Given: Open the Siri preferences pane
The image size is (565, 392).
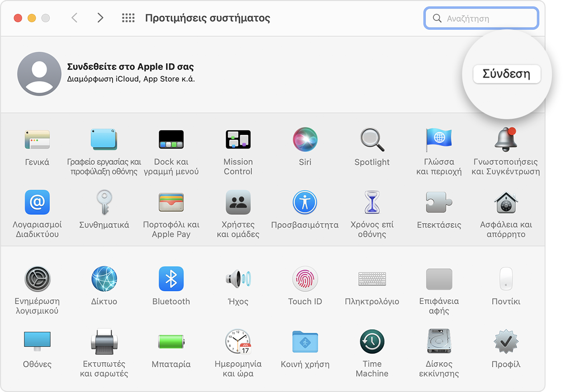Looking at the screenshot, I should click(305, 139).
